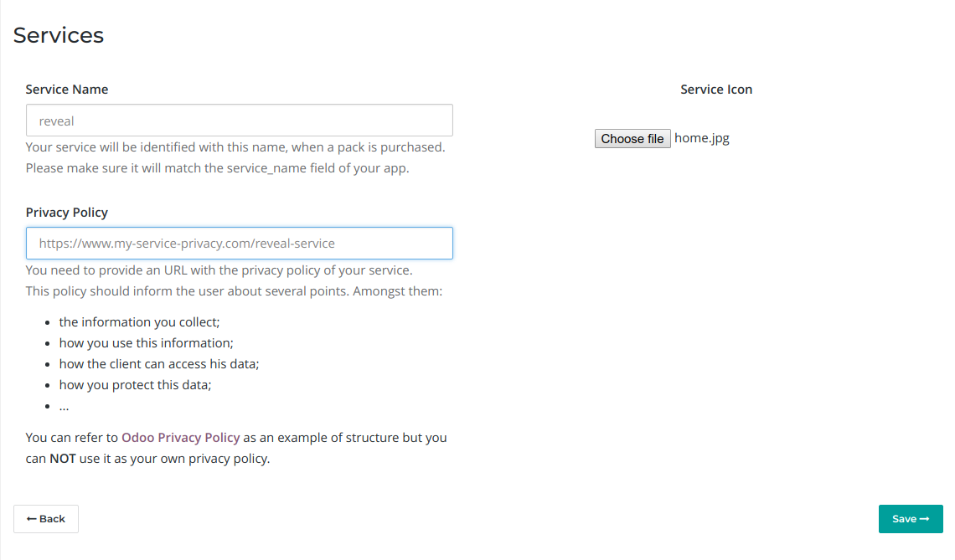
Task: Select "how you use this information" bullet
Action: click(x=146, y=343)
